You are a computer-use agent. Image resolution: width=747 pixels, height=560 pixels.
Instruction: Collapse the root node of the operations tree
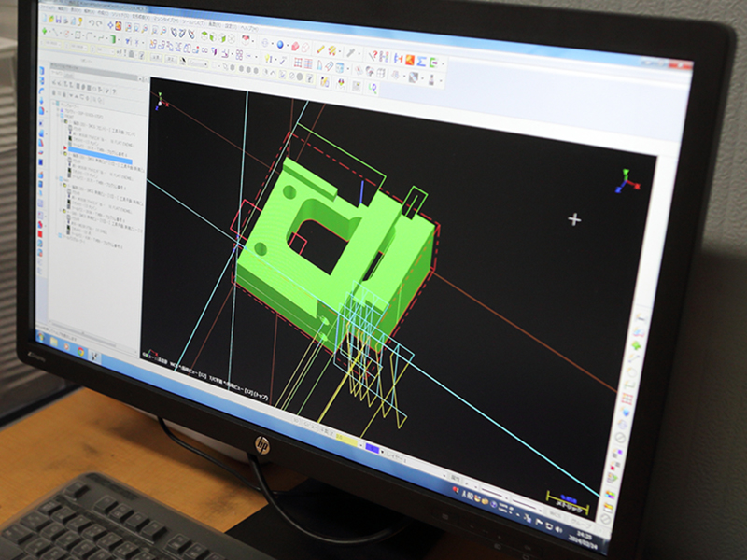(53, 104)
